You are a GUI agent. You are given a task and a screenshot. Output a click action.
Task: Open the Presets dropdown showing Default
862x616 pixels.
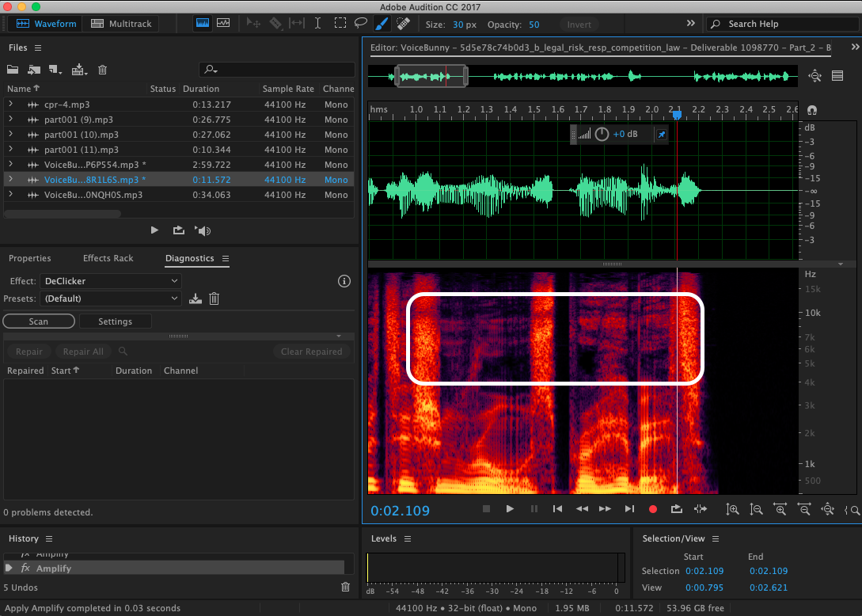pos(111,298)
